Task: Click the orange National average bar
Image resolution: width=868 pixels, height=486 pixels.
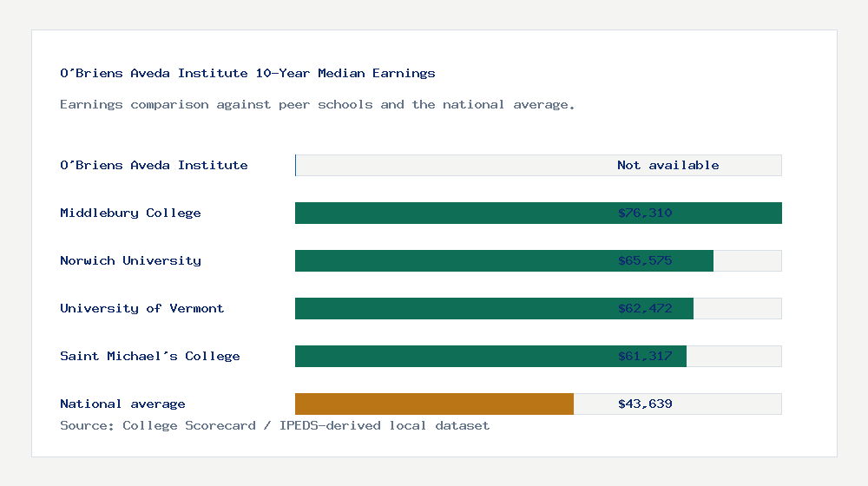Action: click(434, 404)
